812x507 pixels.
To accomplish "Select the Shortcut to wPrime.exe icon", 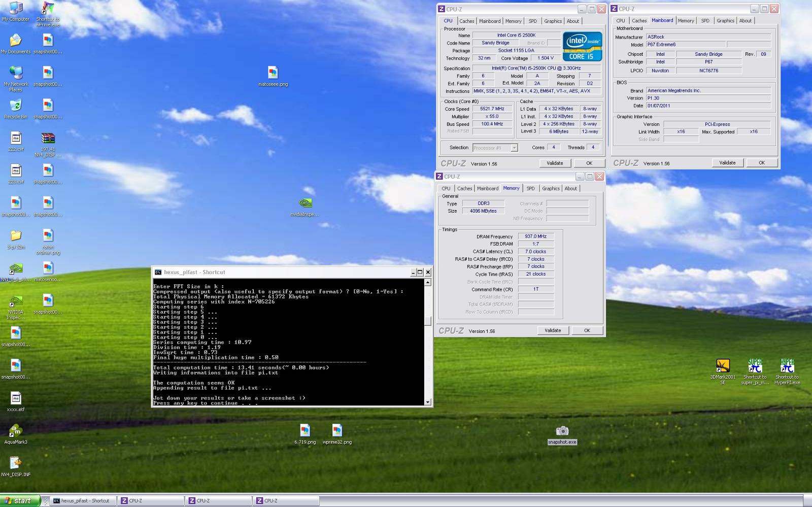I will (48, 14).
